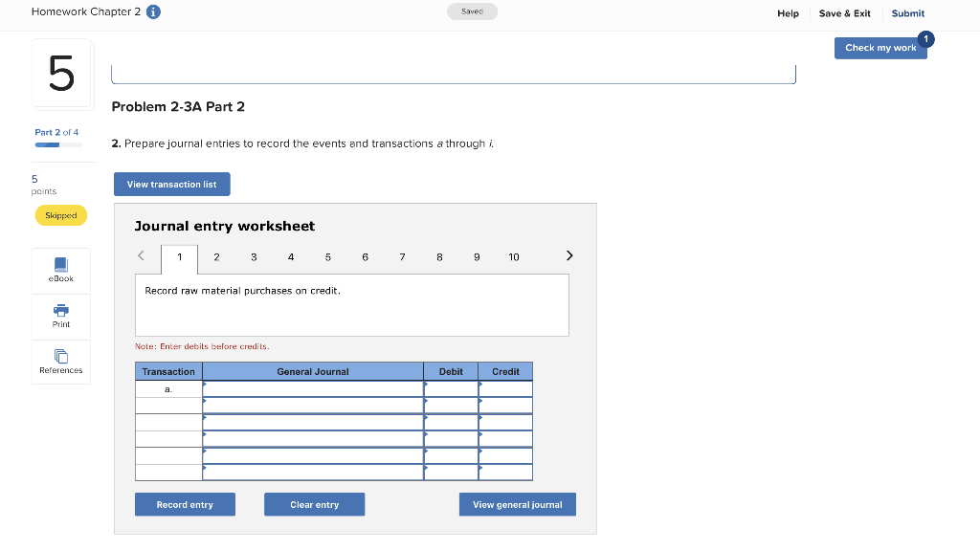Switch to journal entry tab 2
Image resolution: width=980 pixels, height=551 pixels.
pos(217,257)
